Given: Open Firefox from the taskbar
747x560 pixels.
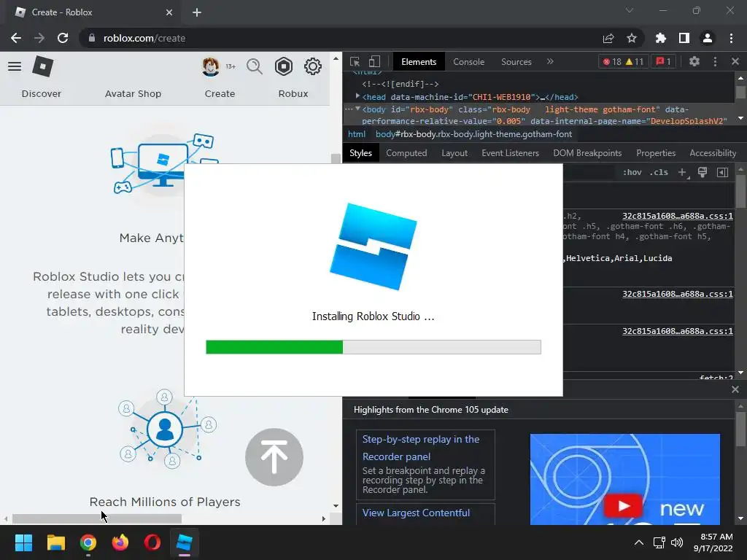Looking at the screenshot, I should tap(120, 542).
